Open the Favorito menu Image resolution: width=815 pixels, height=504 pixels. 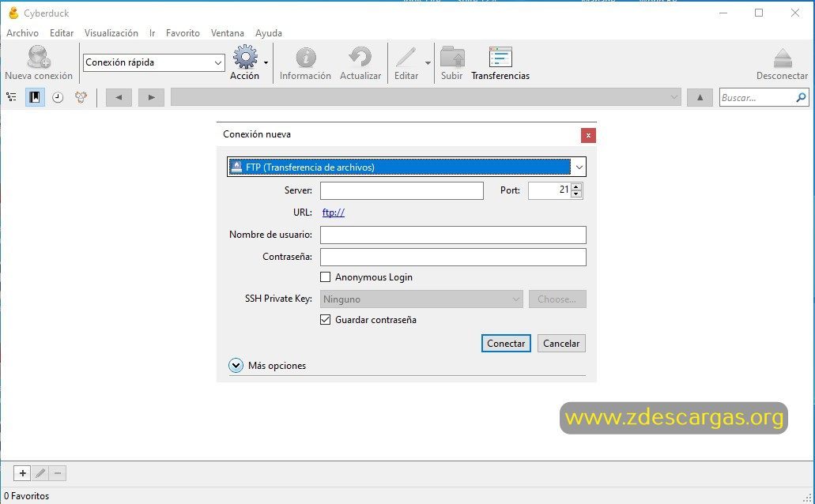(183, 32)
